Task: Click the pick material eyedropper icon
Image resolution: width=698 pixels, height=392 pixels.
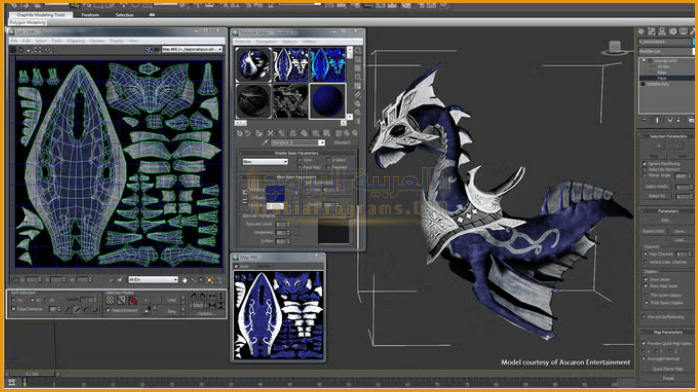Action: coord(265,143)
